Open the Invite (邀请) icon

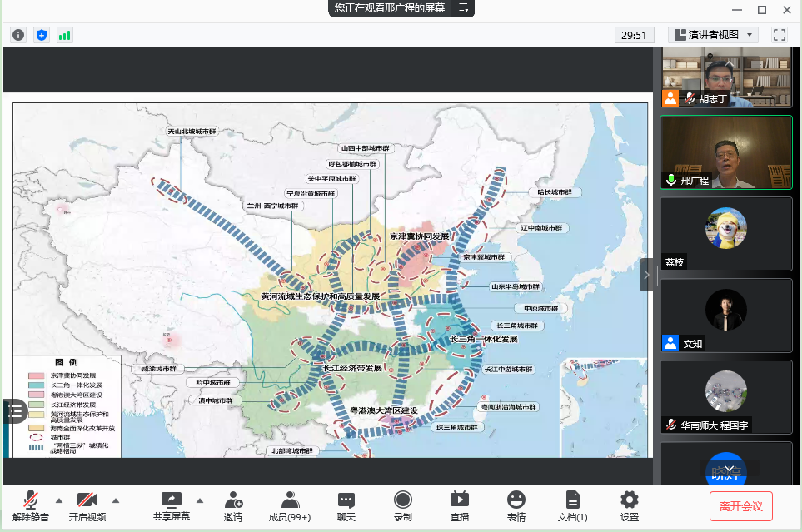[x=233, y=505]
